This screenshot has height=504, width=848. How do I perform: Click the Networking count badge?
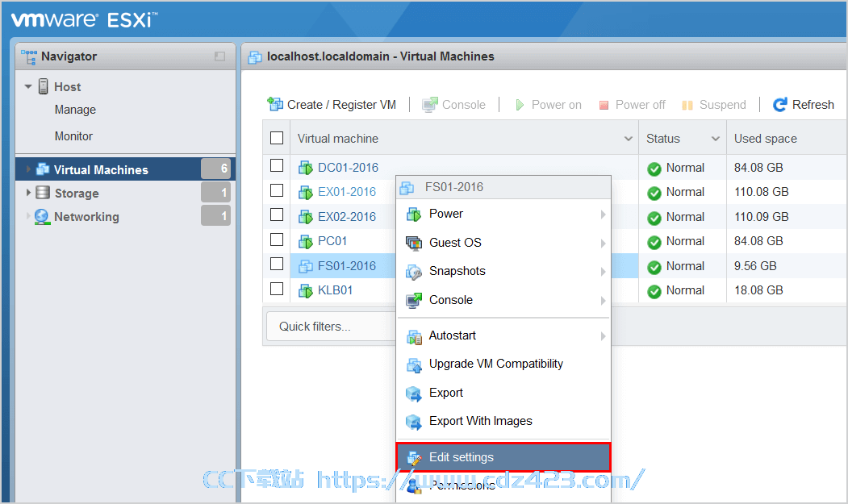pos(215,215)
